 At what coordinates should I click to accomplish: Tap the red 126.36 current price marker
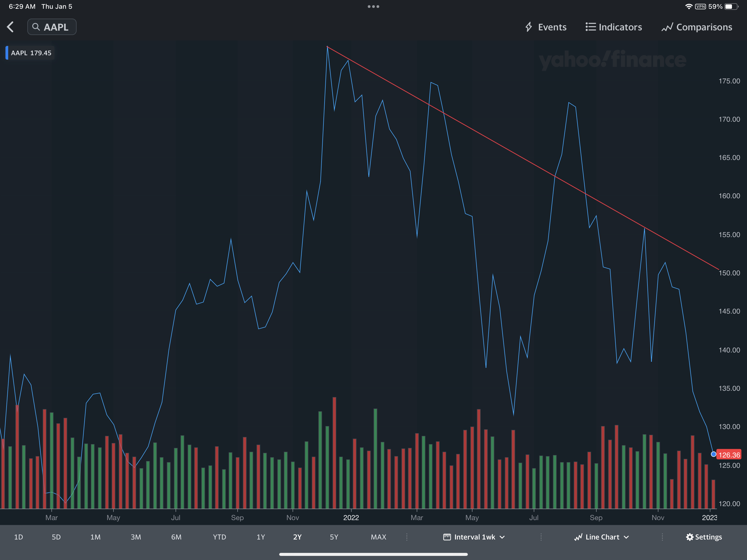tap(729, 455)
